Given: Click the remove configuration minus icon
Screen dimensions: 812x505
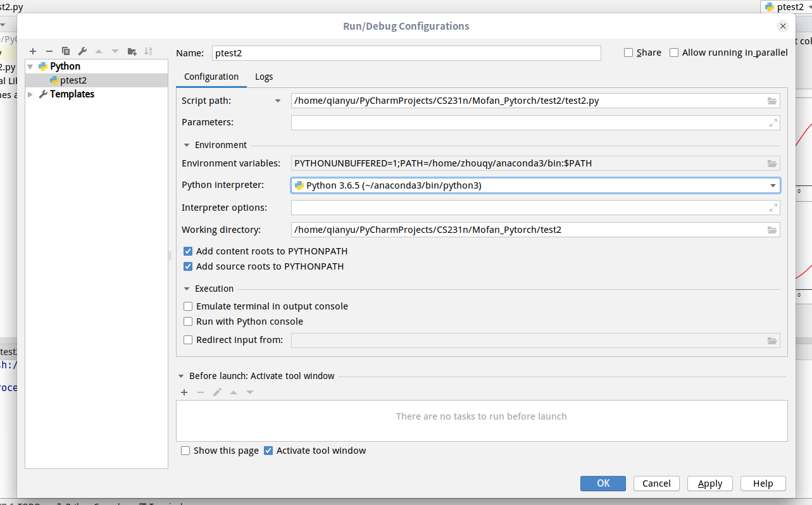Looking at the screenshot, I should pyautogui.click(x=49, y=51).
